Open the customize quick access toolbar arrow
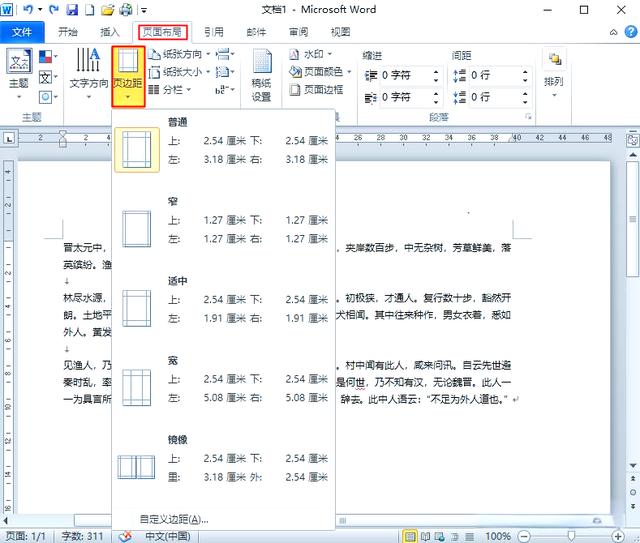640x543 pixels. pos(144,10)
